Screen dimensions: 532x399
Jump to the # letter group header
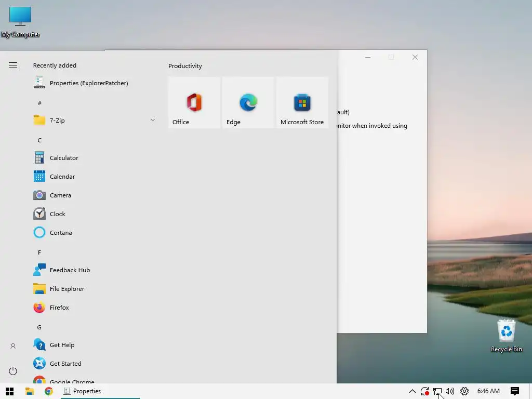[x=39, y=102]
